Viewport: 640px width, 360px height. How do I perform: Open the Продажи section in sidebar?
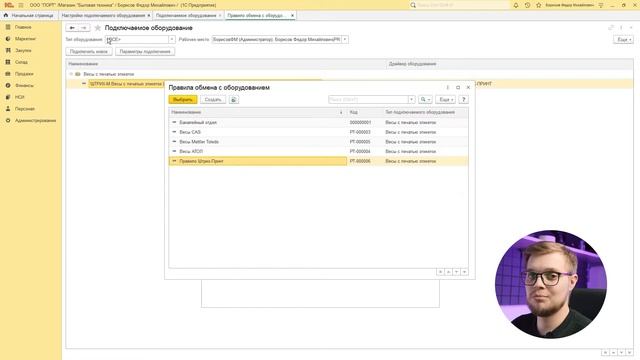coord(24,74)
